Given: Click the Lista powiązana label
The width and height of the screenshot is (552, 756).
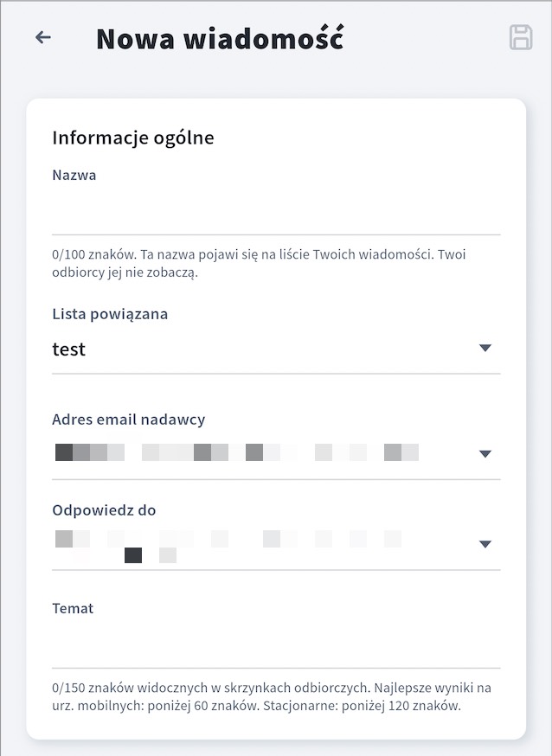Looking at the screenshot, I should point(110,314).
